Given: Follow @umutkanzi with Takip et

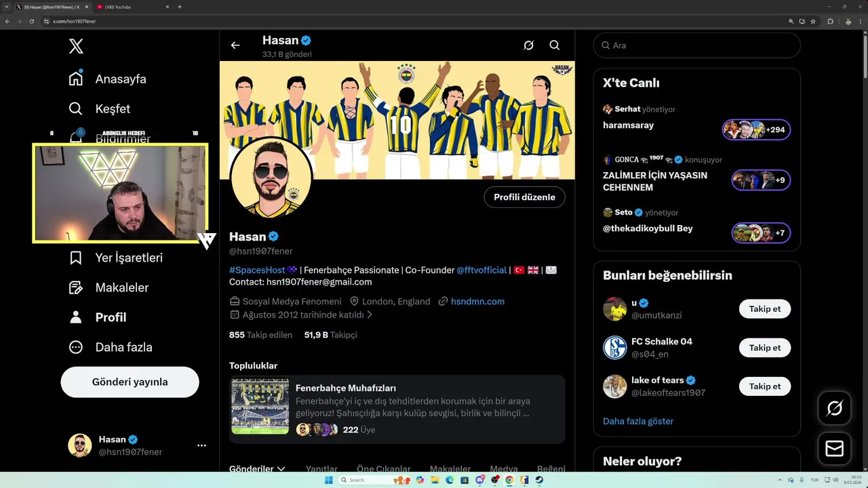Looking at the screenshot, I should click(x=765, y=308).
